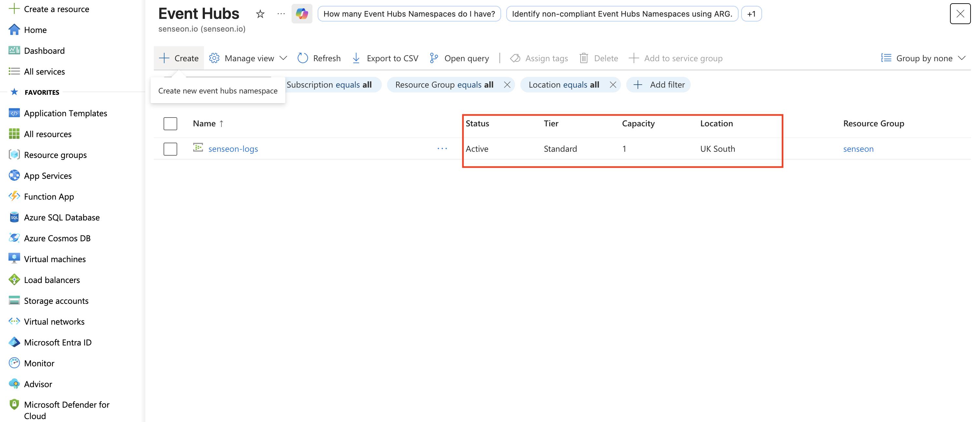The width and height of the screenshot is (980, 422).
Task: Sort by the Name column header
Action: (x=208, y=123)
